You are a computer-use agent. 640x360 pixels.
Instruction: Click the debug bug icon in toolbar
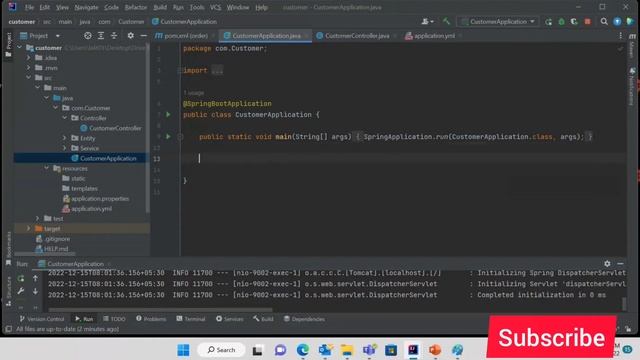point(562,22)
